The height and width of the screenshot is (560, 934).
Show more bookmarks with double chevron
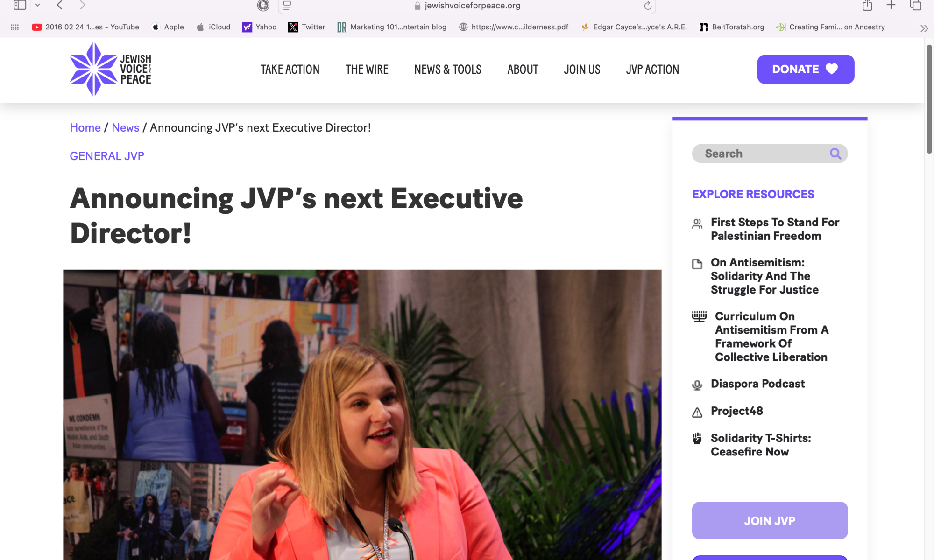point(924,28)
